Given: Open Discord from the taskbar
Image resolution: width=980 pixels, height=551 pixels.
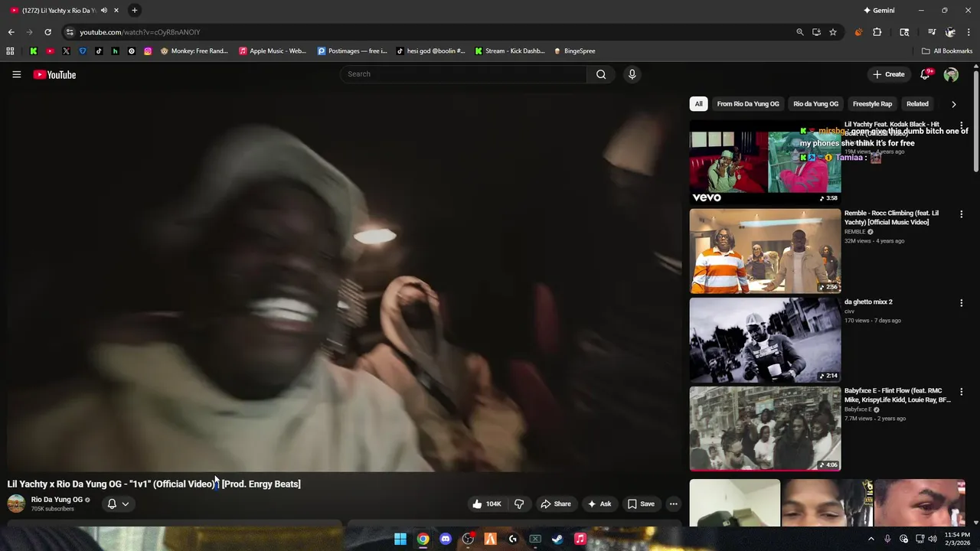Looking at the screenshot, I should tap(446, 539).
